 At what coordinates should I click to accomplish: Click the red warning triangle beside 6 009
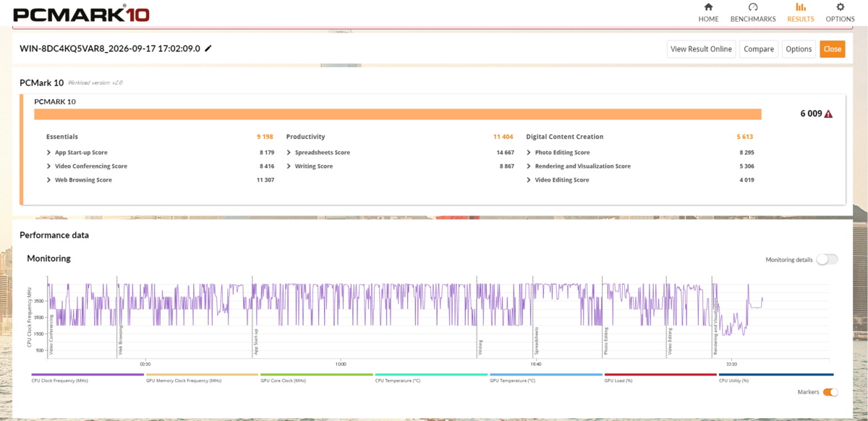pos(828,114)
